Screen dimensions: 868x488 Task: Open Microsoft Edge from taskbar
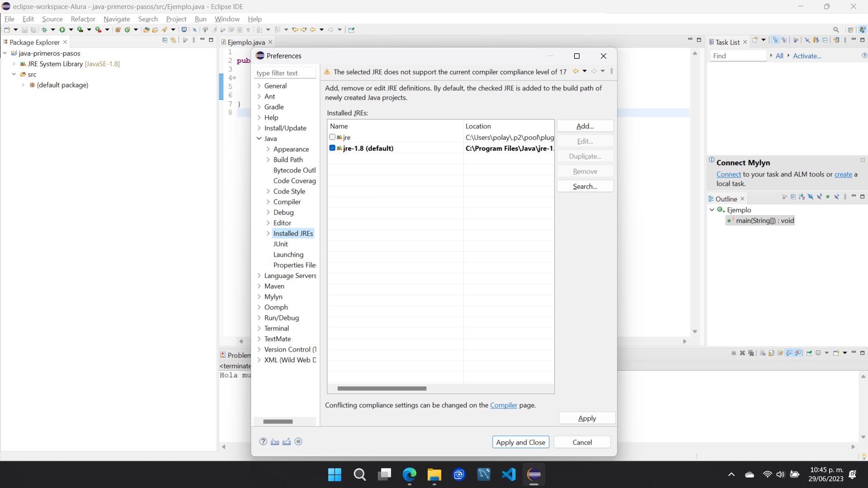pyautogui.click(x=410, y=474)
